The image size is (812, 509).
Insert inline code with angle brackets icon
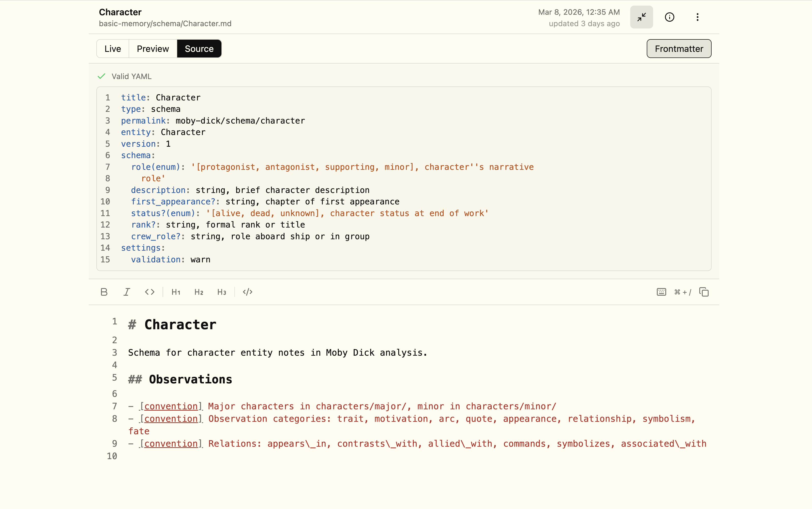150,292
